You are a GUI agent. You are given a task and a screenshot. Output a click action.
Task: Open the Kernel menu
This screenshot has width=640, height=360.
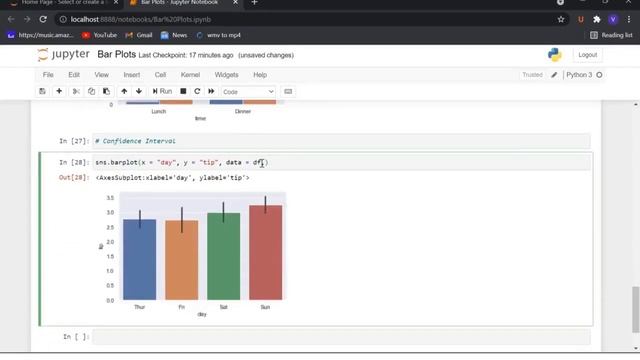[x=190, y=75]
